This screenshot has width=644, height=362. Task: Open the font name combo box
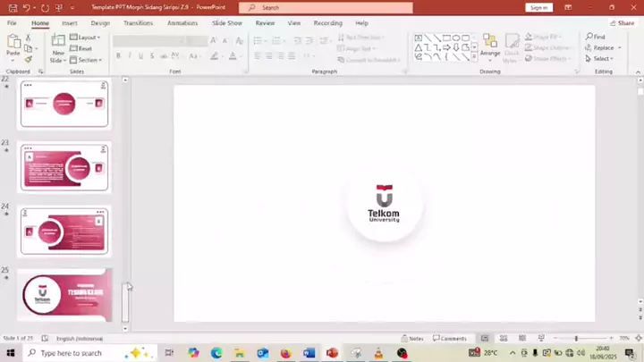(148, 40)
